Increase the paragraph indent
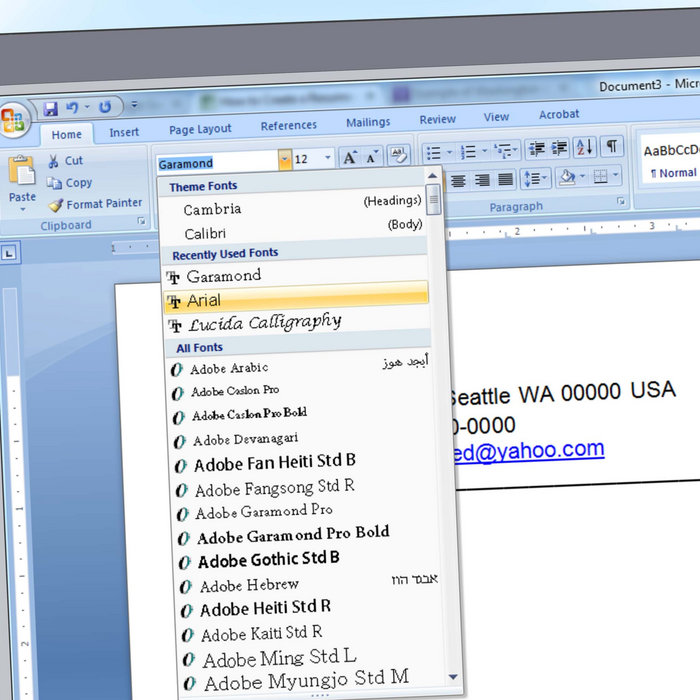Image resolution: width=700 pixels, height=700 pixels. (x=559, y=147)
